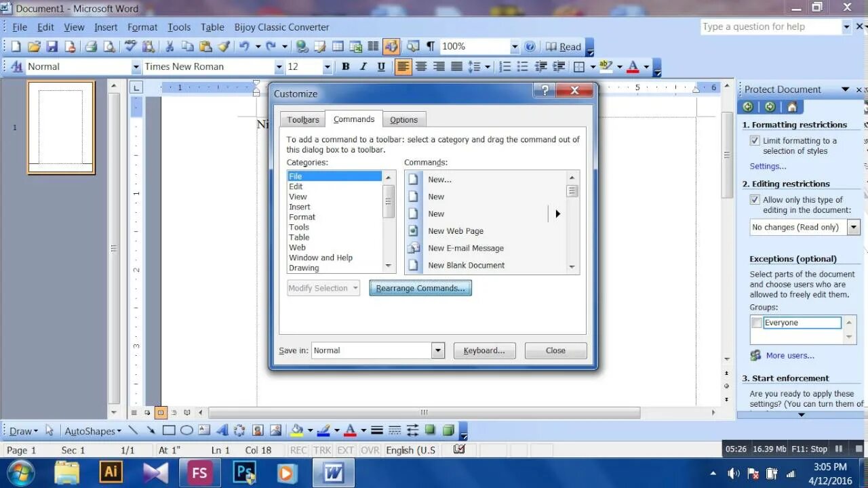Switch to the Toolbars tab
Screen dimensions: 868x488
coord(302,119)
